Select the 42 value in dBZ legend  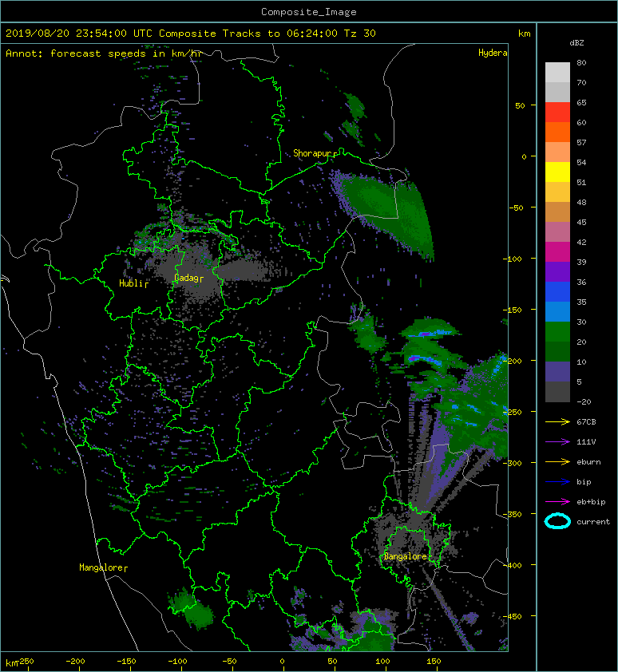coord(581,242)
